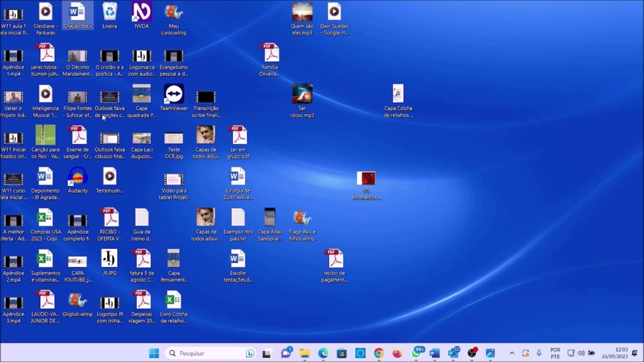This screenshot has height=362, width=644.
Task: Open the TeamViewer desktop shortcut
Action: (x=174, y=98)
